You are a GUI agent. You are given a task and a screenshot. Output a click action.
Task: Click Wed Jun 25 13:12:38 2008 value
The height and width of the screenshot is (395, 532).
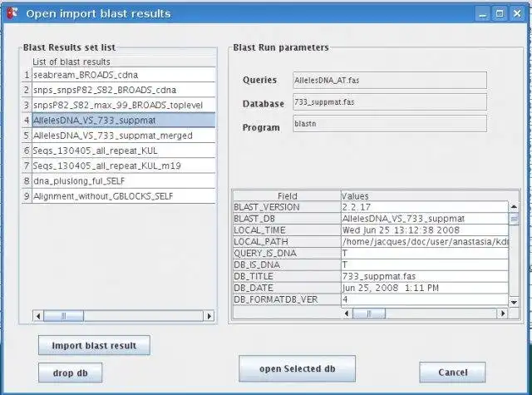[x=425, y=230]
